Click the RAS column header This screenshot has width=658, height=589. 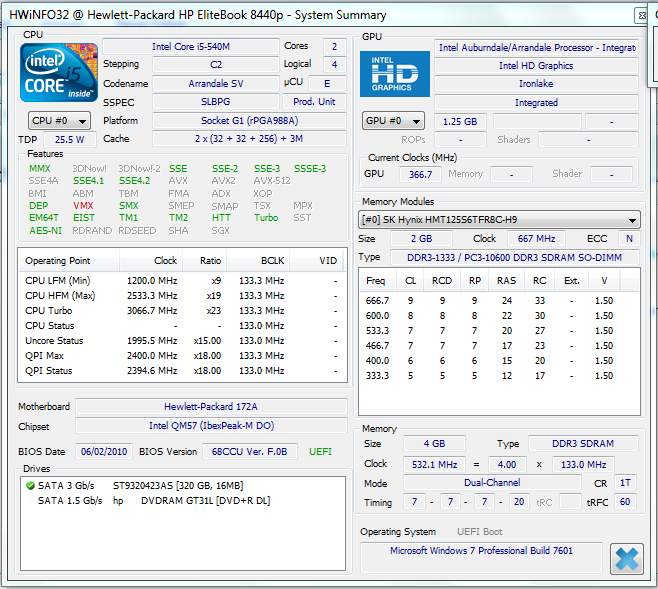pyautogui.click(x=507, y=281)
